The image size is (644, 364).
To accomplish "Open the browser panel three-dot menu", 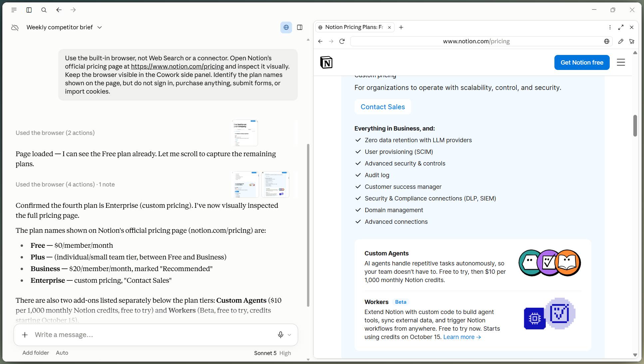I will [x=610, y=27].
